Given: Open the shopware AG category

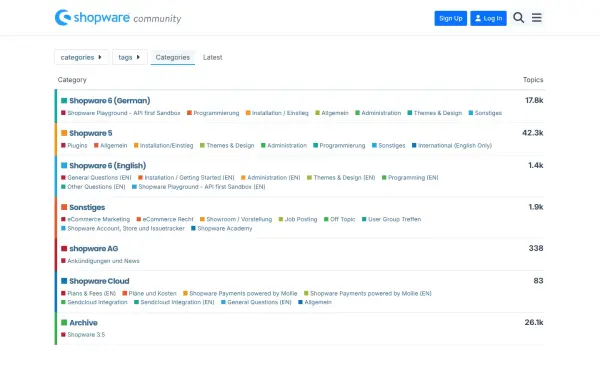Looking at the screenshot, I should pos(93,249).
